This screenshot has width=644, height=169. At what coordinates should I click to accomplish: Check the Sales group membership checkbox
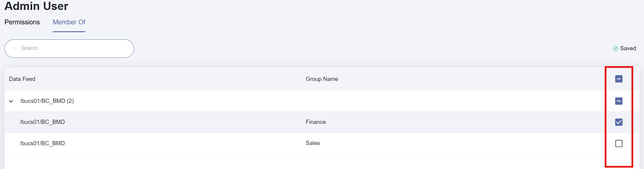(619, 143)
